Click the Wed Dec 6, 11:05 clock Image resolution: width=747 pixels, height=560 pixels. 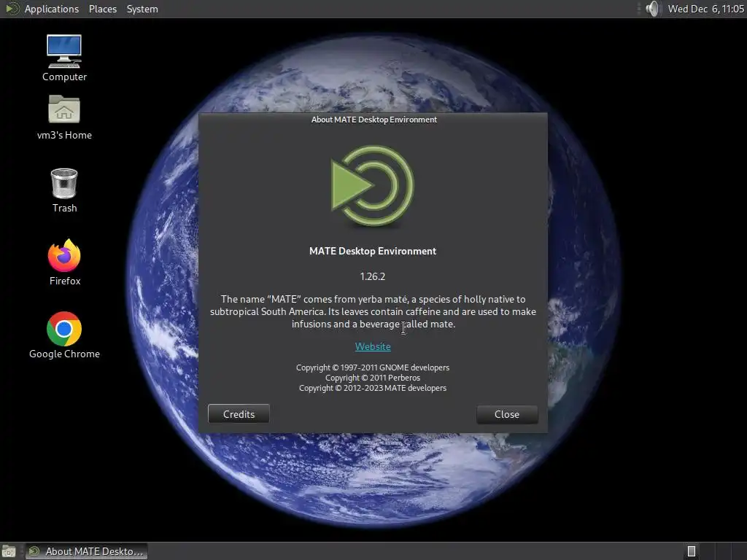[705, 9]
